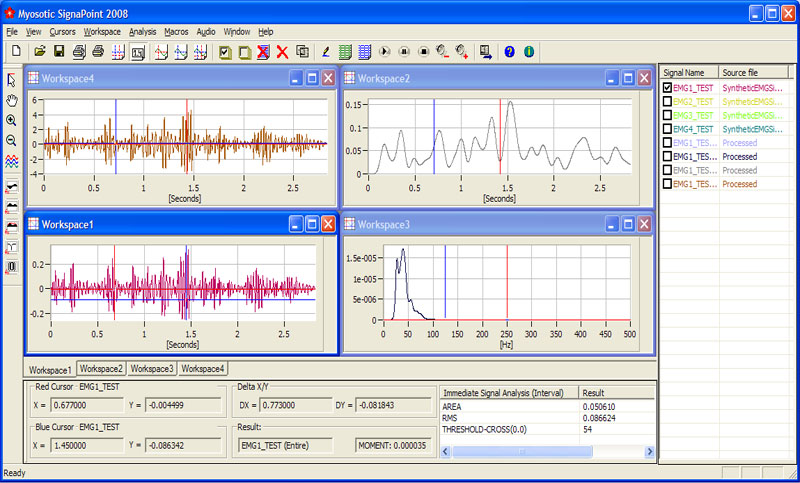Open the Cursors menu
Screen dimensions: 800x483
point(62,32)
